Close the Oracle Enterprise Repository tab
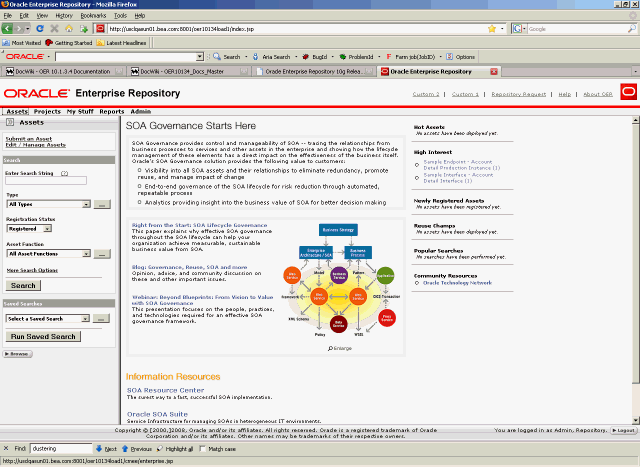640x467 pixels. (494, 71)
